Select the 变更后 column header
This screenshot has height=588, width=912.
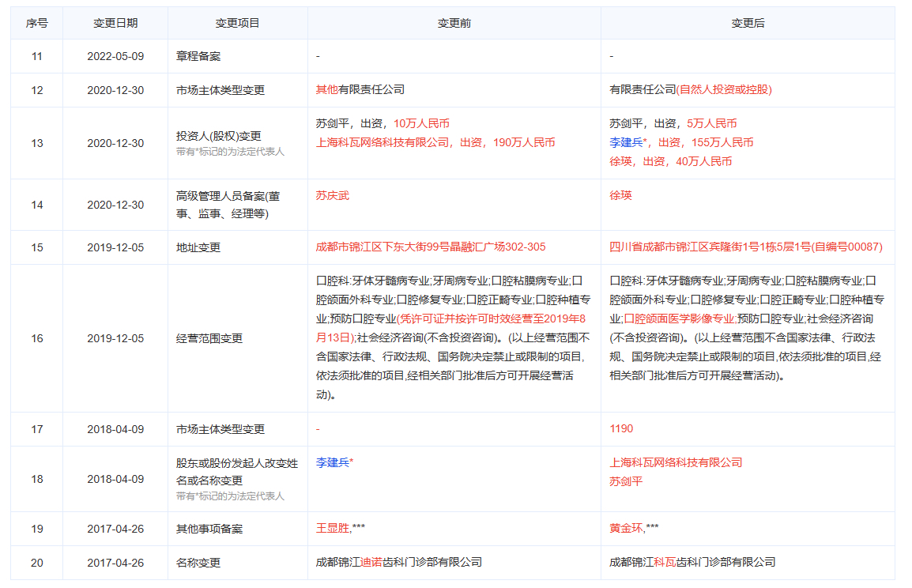coord(748,24)
